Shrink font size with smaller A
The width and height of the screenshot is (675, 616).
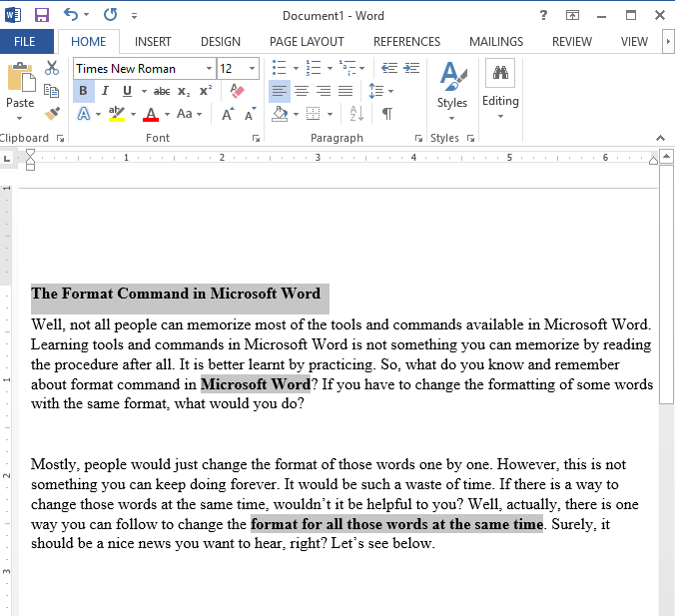(250, 114)
